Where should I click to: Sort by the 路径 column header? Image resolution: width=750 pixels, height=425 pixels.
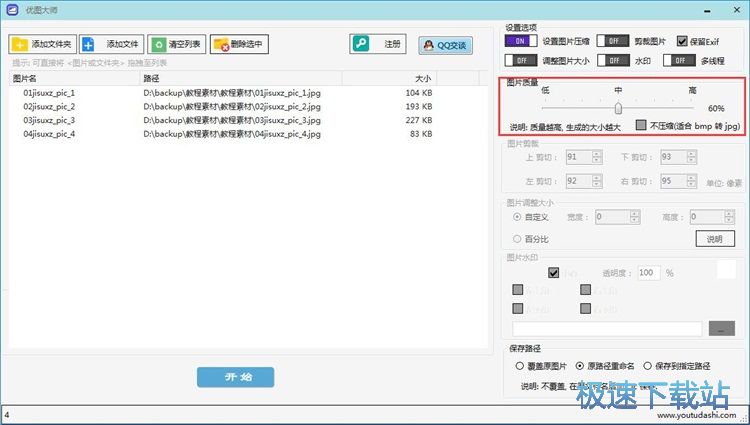tap(241, 78)
